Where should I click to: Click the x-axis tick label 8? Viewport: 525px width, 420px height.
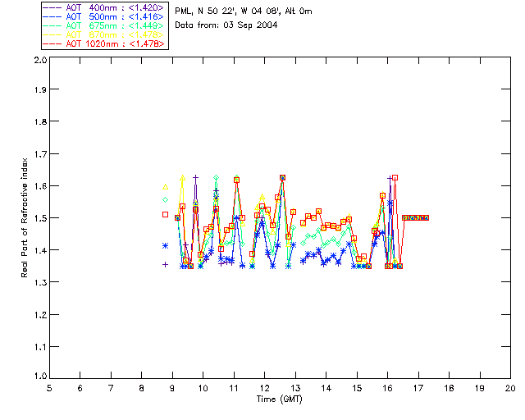click(142, 388)
